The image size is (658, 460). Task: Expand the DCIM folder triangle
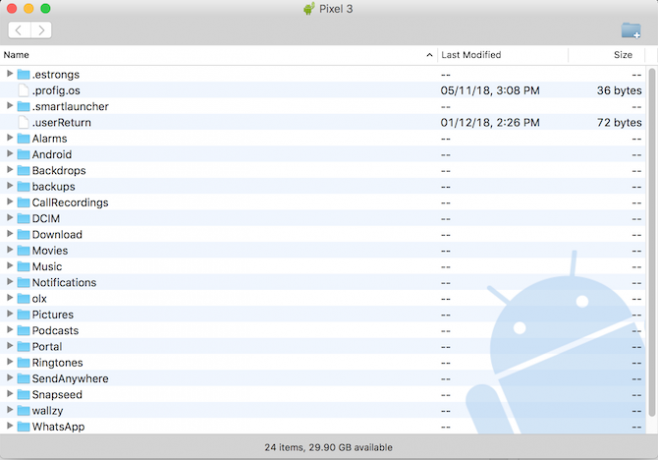pyautogui.click(x=10, y=218)
